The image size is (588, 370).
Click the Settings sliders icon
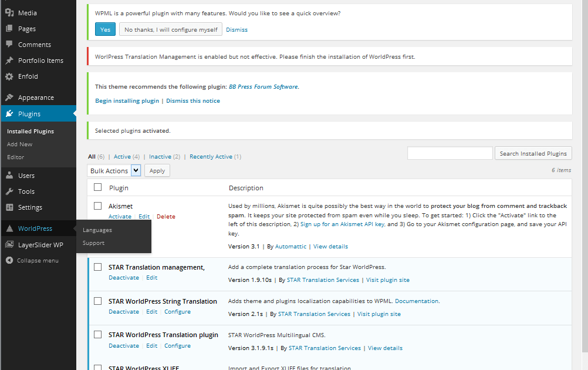point(9,207)
